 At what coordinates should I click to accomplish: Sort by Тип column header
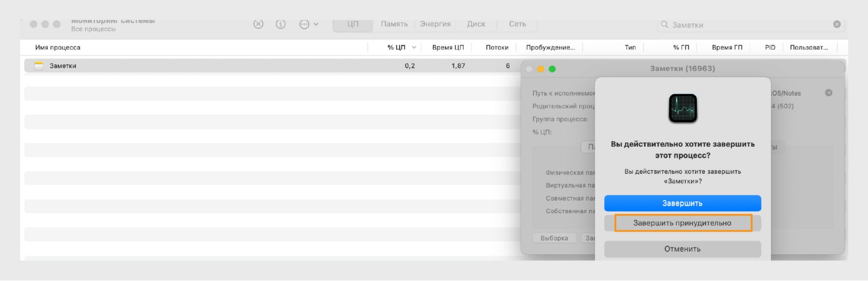coord(630,48)
